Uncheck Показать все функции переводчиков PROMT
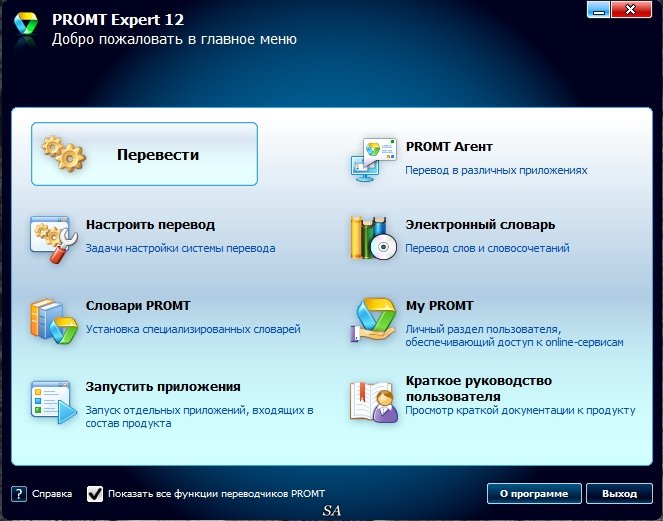The image size is (663, 521). (x=95, y=494)
